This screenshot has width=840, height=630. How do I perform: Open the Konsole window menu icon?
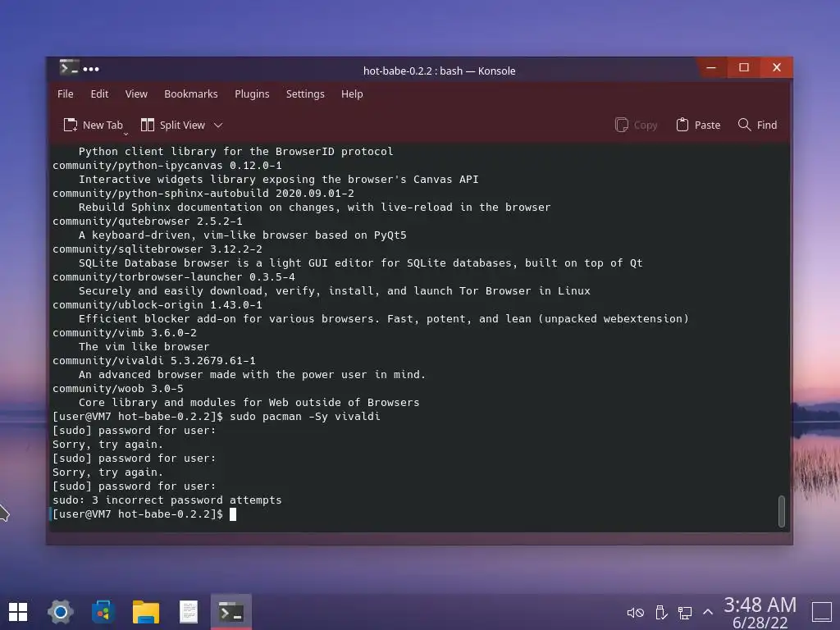pos(69,68)
